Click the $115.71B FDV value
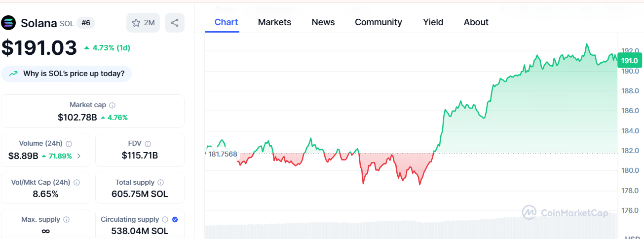The width and height of the screenshot is (644, 239). pyautogui.click(x=140, y=156)
